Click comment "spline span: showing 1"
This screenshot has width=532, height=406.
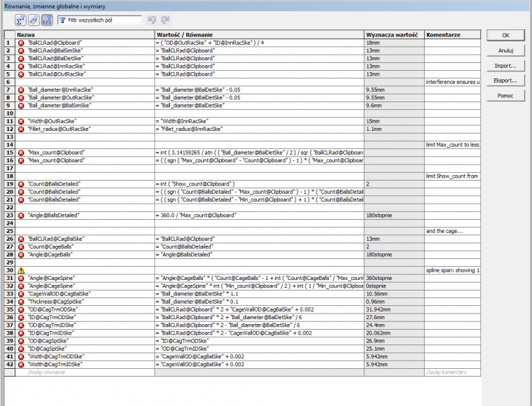(453, 271)
